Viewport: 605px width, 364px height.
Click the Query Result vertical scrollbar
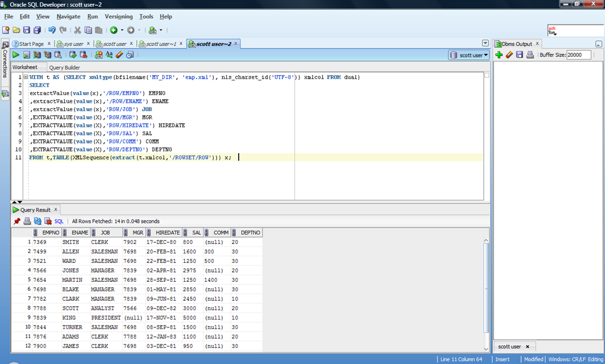(486, 293)
